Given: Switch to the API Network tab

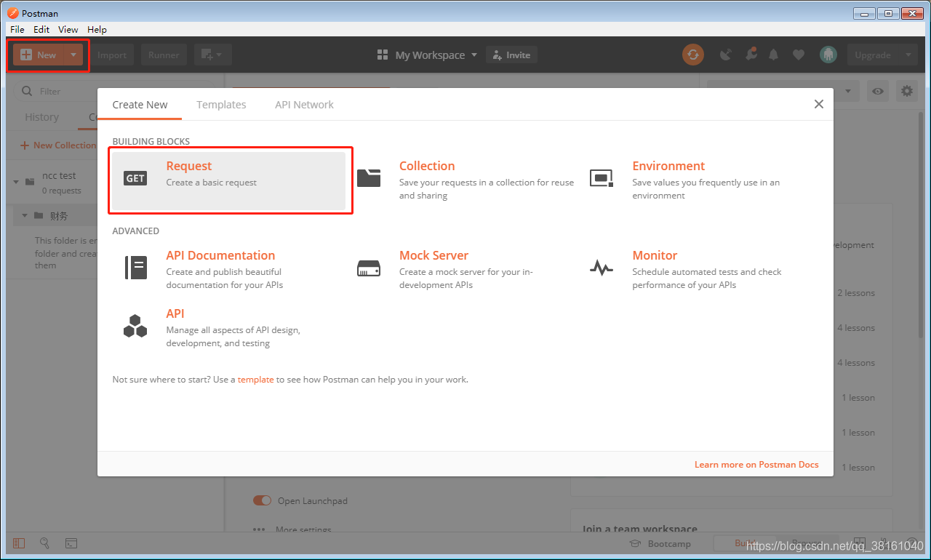Looking at the screenshot, I should coord(304,105).
